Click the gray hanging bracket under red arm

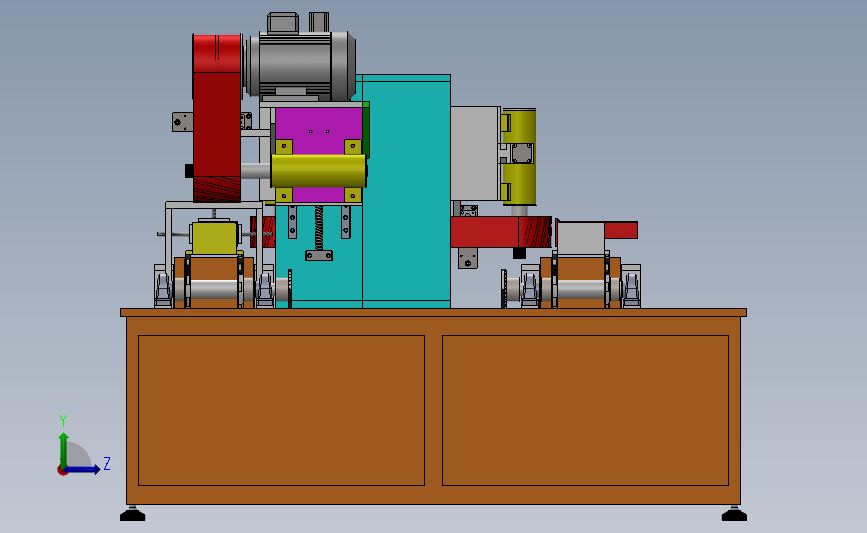(468, 258)
